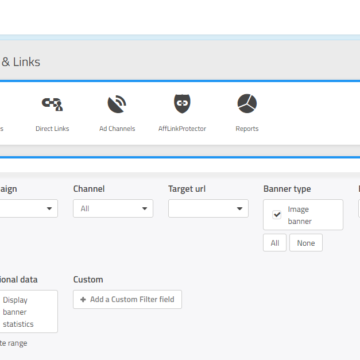Expand the Channel dropdown
360x360 pixels.
coord(113,209)
